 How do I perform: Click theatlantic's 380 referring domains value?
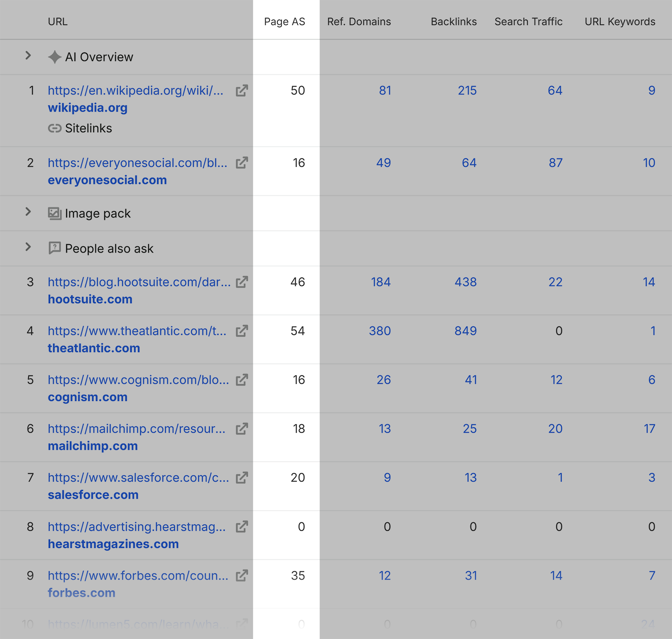(380, 331)
